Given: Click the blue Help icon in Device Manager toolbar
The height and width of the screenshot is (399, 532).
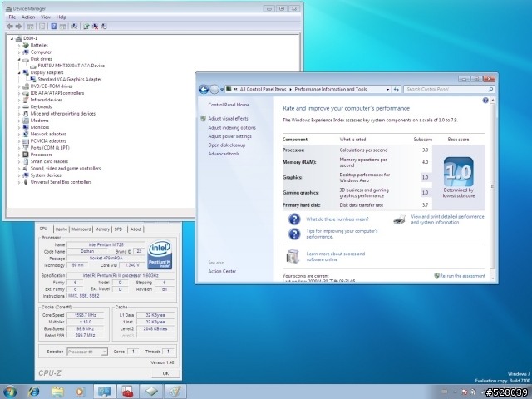Looking at the screenshot, I should tap(53, 27).
